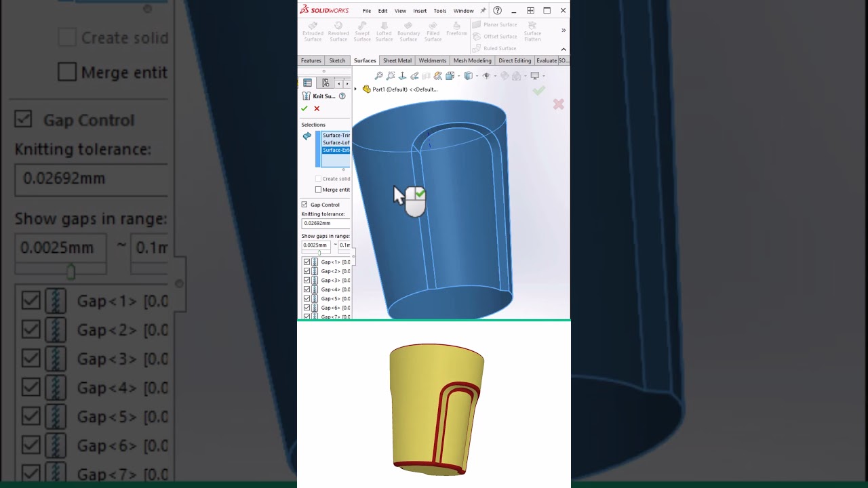Switch to the Features tab
This screenshot has width=868, height=488.
coord(311,60)
